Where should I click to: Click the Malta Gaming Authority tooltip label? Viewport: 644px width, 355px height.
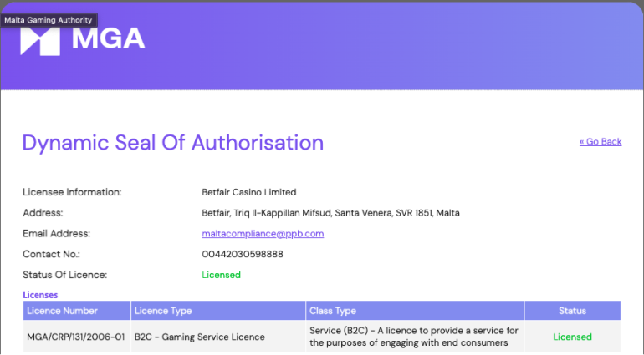49,20
